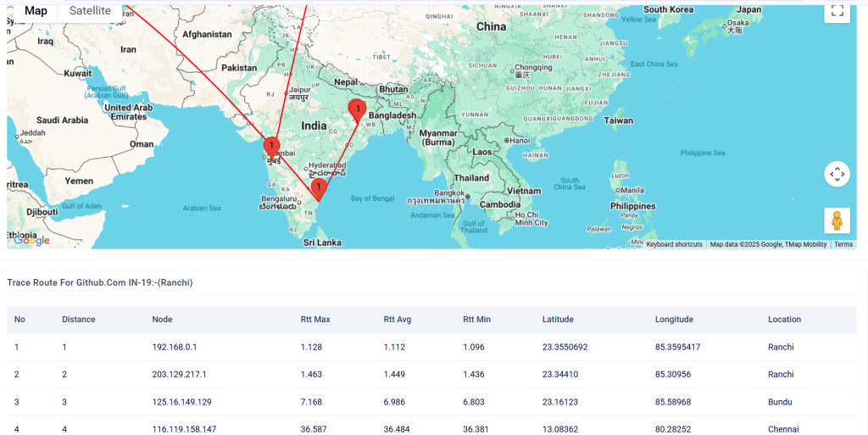Click Rtt Min value 1.436
This screenshot has width=868, height=435.
click(474, 374)
